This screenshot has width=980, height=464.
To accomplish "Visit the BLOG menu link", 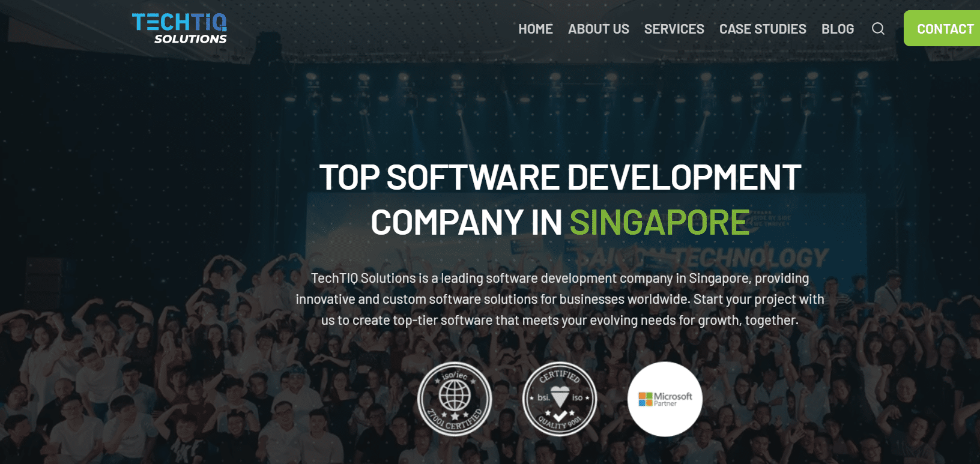I will click(x=838, y=29).
